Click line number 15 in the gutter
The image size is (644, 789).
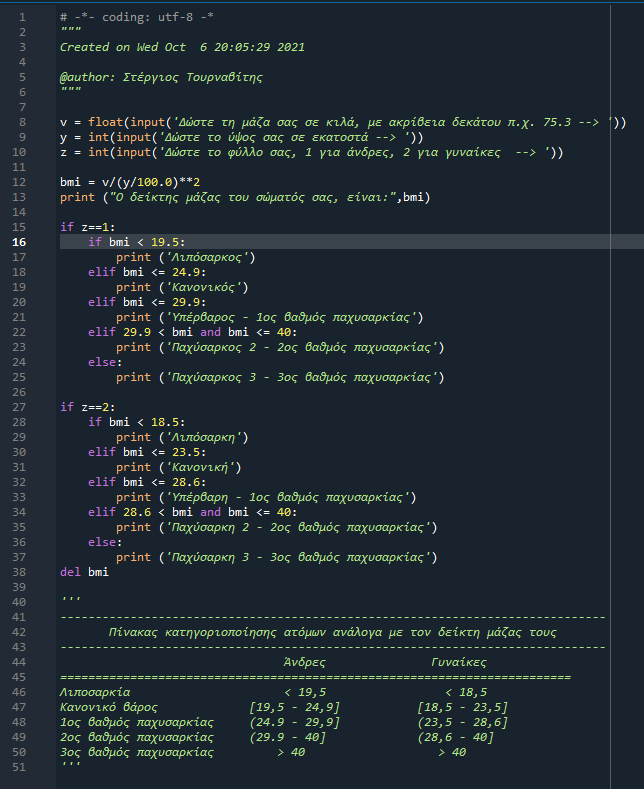pos(20,243)
